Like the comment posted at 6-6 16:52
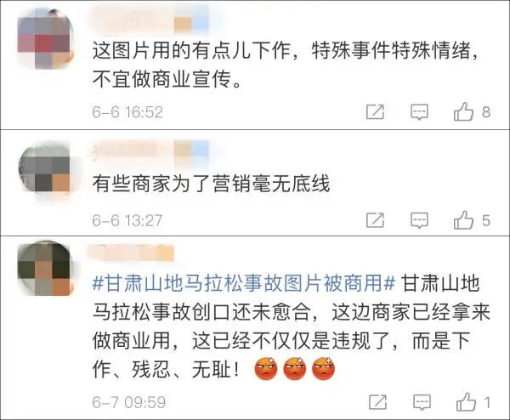The width and height of the screenshot is (510, 420). [463, 111]
